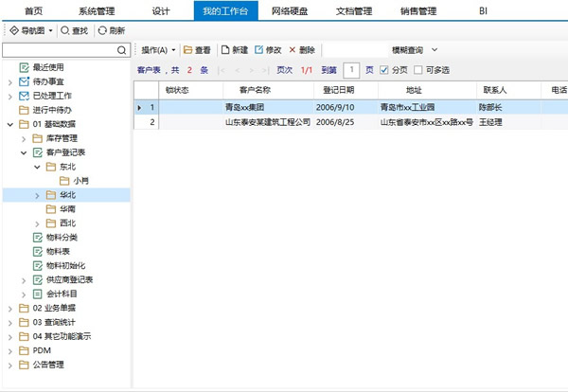The height and width of the screenshot is (392, 568).
Task: Expand the 华北 tree node
Action: point(38,194)
